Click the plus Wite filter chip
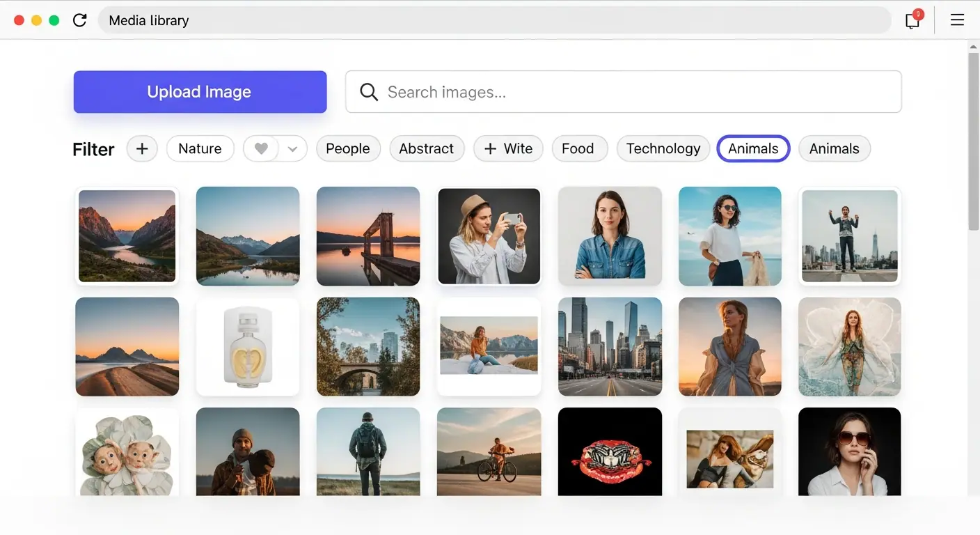The width and height of the screenshot is (980, 535). pos(508,148)
